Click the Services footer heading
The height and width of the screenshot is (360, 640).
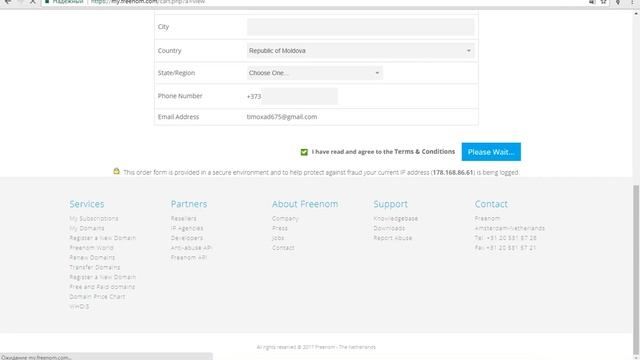point(87,204)
